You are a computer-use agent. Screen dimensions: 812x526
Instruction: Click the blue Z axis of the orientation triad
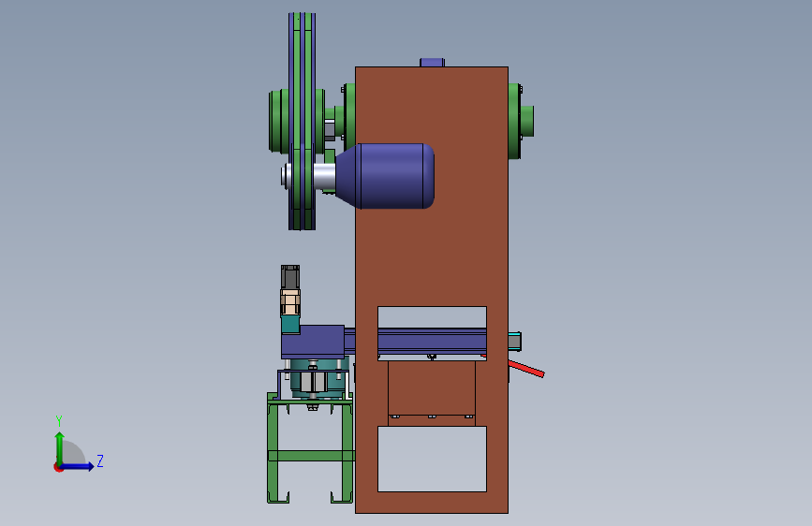77,466
